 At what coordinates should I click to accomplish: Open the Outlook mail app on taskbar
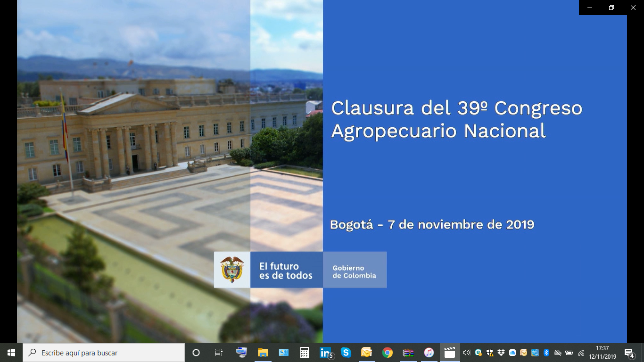pos(367,353)
